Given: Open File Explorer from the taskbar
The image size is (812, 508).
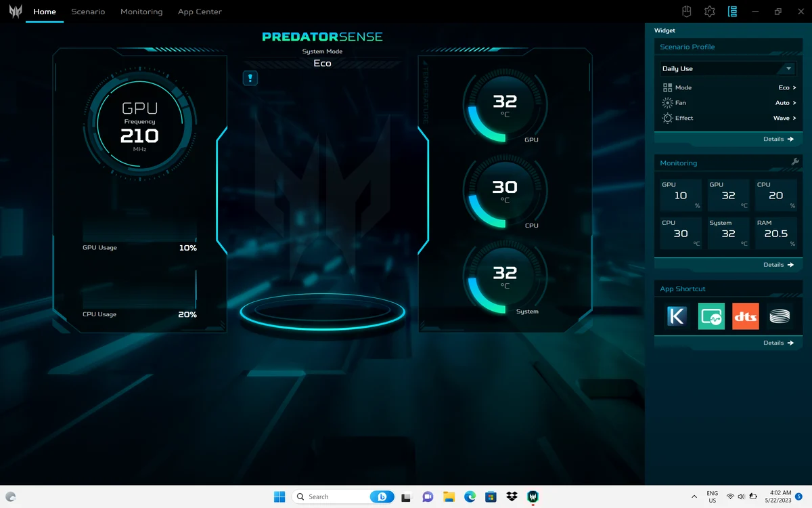Looking at the screenshot, I should [x=449, y=496].
